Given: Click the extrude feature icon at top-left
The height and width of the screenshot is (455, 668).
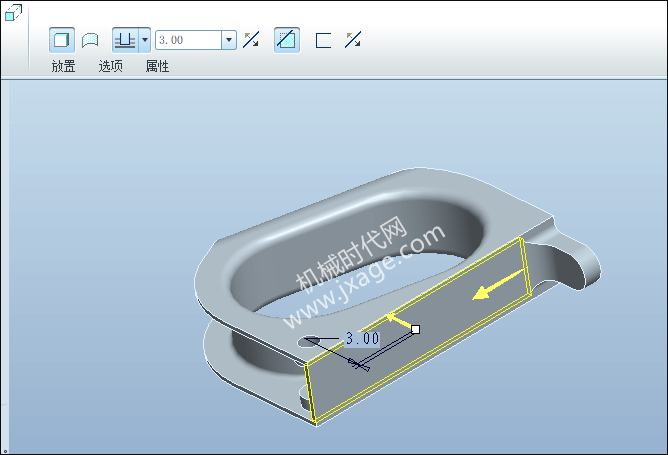Looking at the screenshot, I should pos(13,12).
